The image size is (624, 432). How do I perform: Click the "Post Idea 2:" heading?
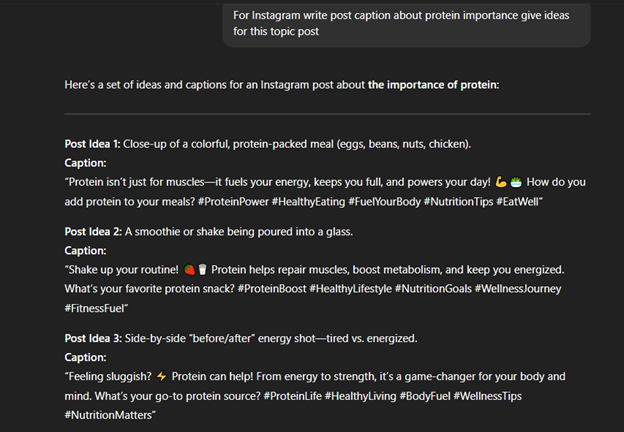coord(94,231)
